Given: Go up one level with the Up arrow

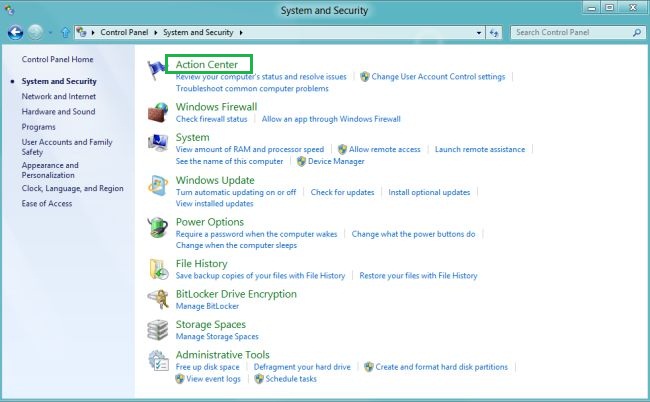Looking at the screenshot, I should point(65,32).
